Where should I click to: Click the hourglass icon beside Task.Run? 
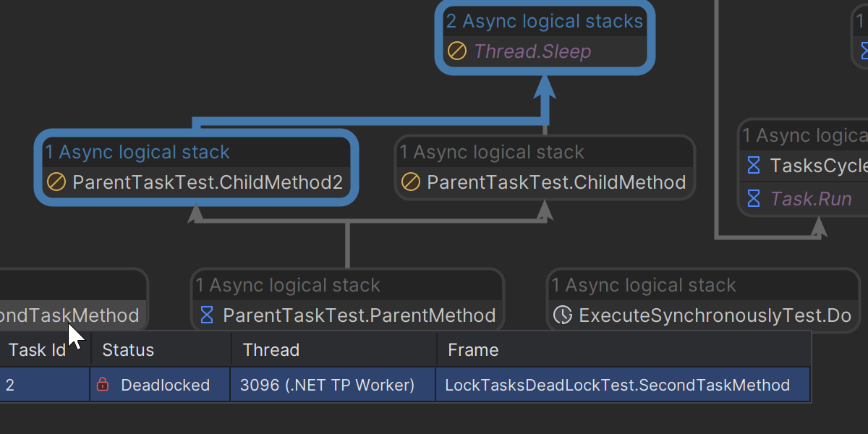tap(754, 199)
